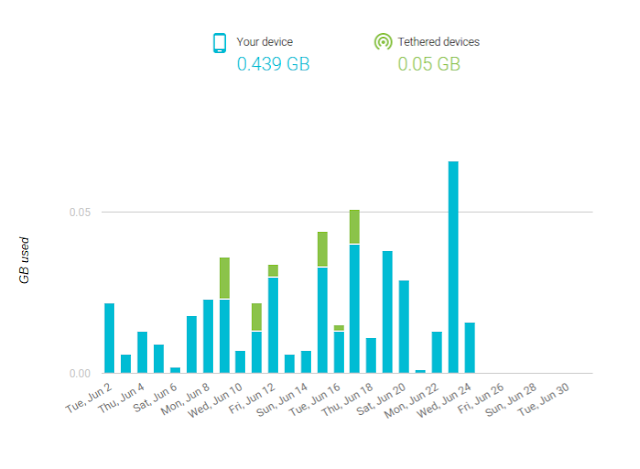Click the blue bar for Jun 7
This screenshot has width=640, height=469.
click(x=192, y=345)
